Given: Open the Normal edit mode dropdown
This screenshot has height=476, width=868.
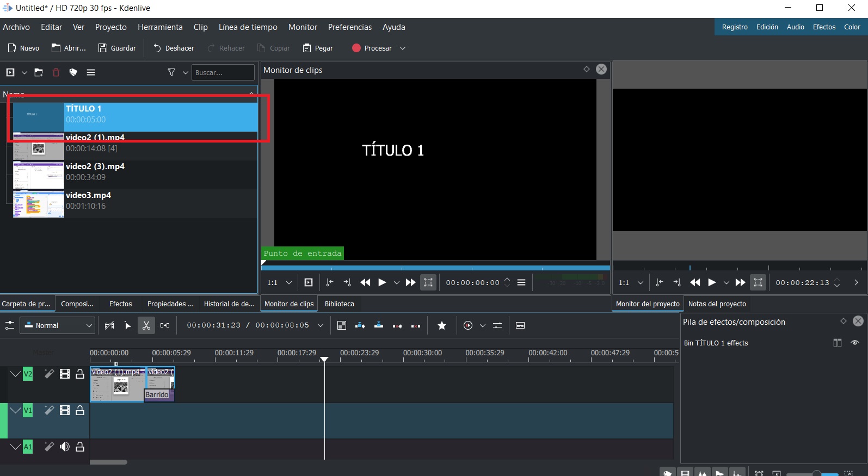Looking at the screenshot, I should (x=58, y=325).
